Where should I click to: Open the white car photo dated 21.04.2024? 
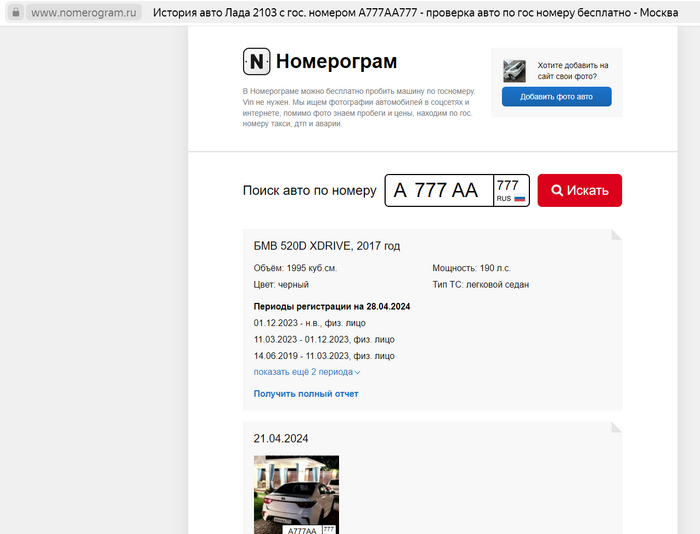click(296, 494)
